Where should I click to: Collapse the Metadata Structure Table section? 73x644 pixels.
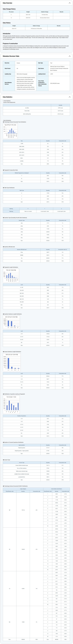tap(69, 56)
